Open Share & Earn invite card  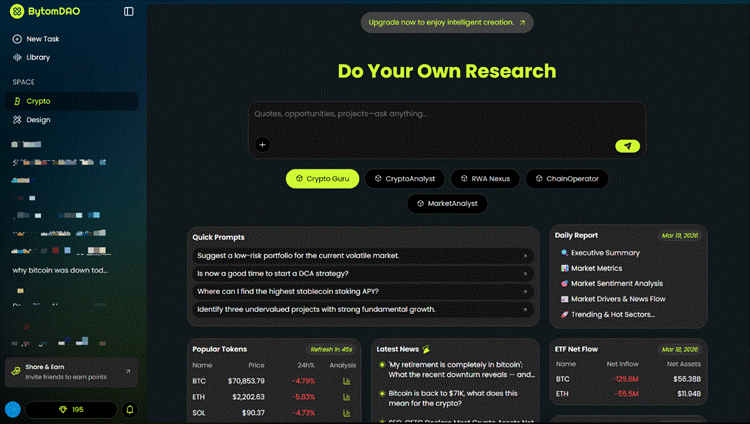pyautogui.click(x=72, y=372)
